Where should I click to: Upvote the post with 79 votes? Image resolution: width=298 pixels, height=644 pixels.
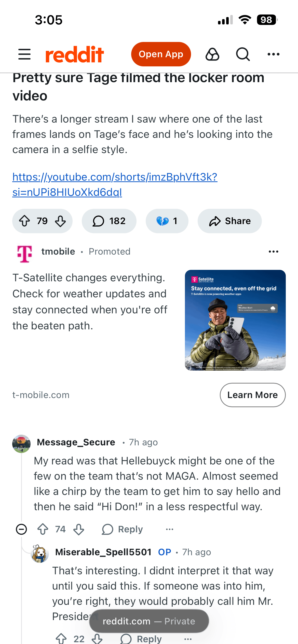click(x=25, y=221)
